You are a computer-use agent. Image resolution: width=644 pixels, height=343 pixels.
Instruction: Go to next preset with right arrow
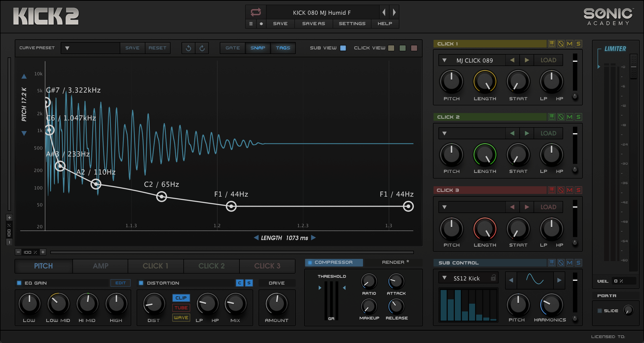click(394, 12)
